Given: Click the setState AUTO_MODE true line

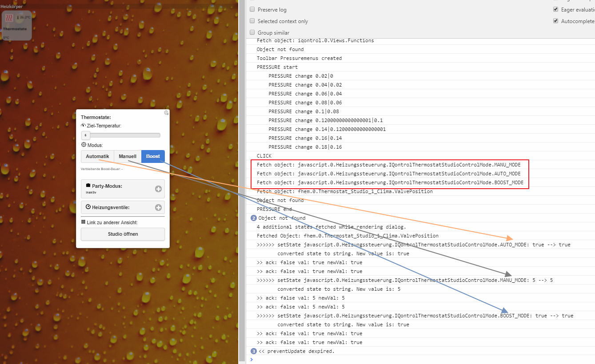Looking at the screenshot, I should (413, 245).
